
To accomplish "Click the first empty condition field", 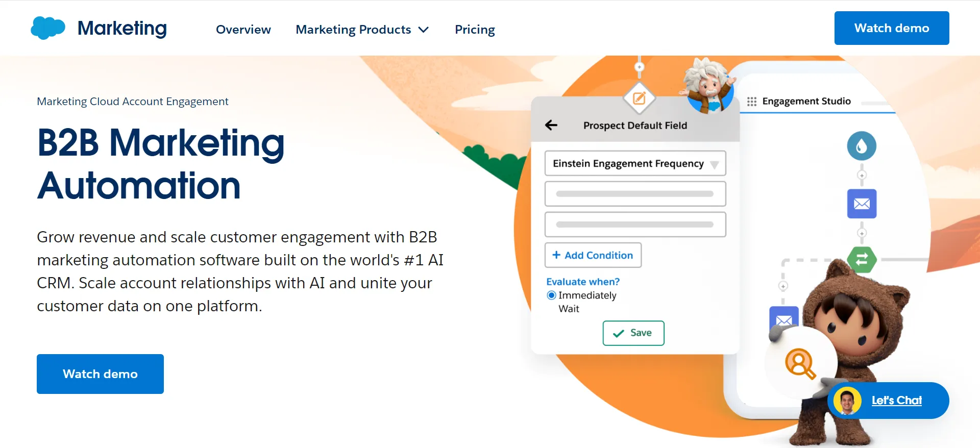I will coord(635,194).
